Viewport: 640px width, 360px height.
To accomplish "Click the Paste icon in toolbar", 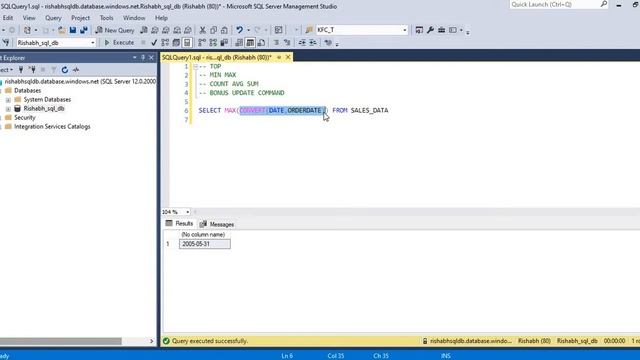I will click(224, 30).
